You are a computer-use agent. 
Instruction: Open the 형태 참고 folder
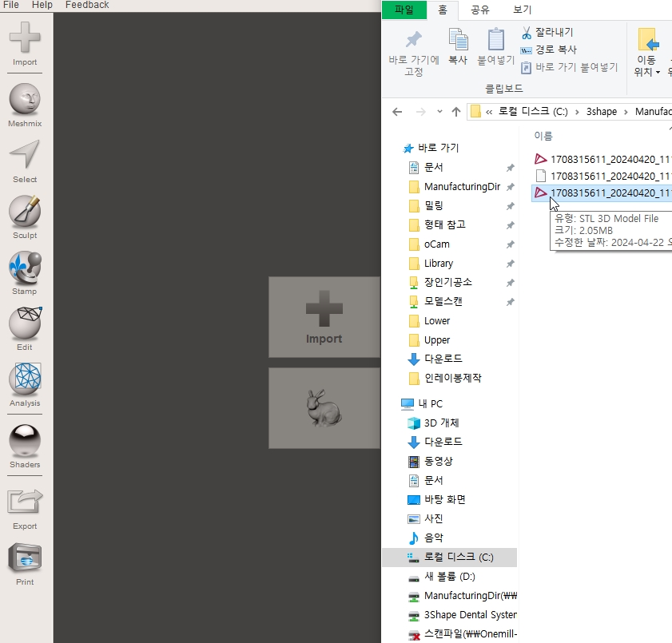coord(437,225)
